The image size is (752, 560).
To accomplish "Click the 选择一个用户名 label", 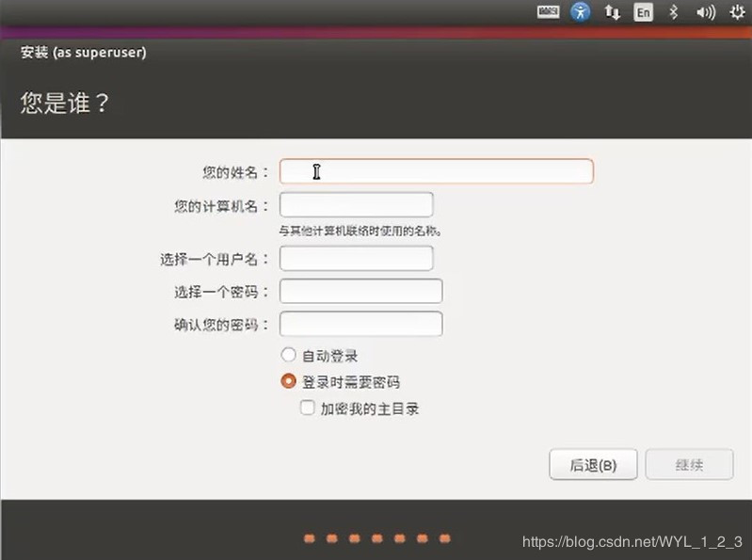I will (x=215, y=260).
